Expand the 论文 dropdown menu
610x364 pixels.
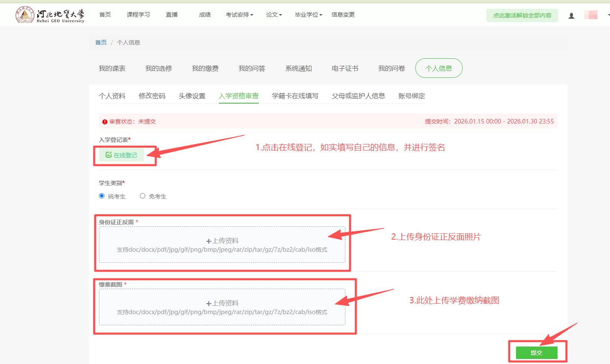coord(274,15)
